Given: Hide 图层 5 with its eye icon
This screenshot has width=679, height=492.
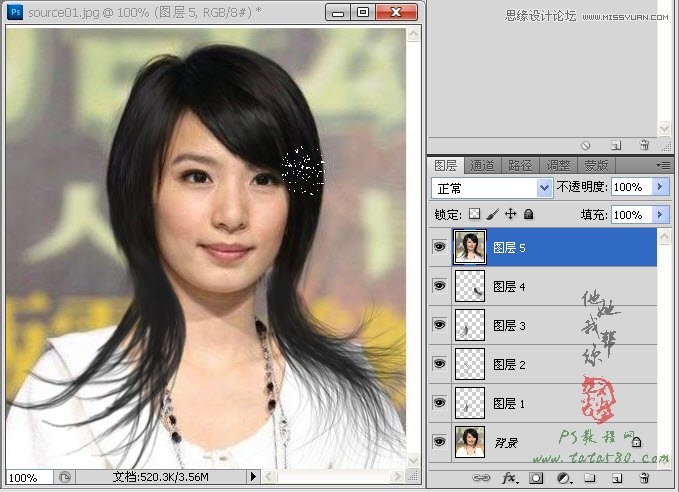Looking at the screenshot, I should click(x=440, y=247).
